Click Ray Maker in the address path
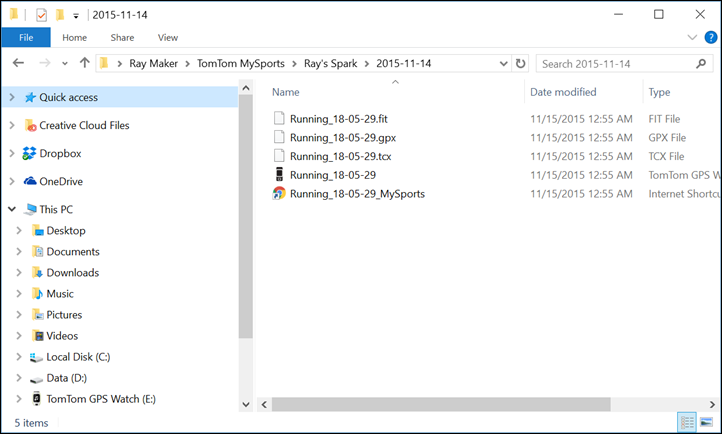This screenshot has height=434, width=722. tap(153, 64)
